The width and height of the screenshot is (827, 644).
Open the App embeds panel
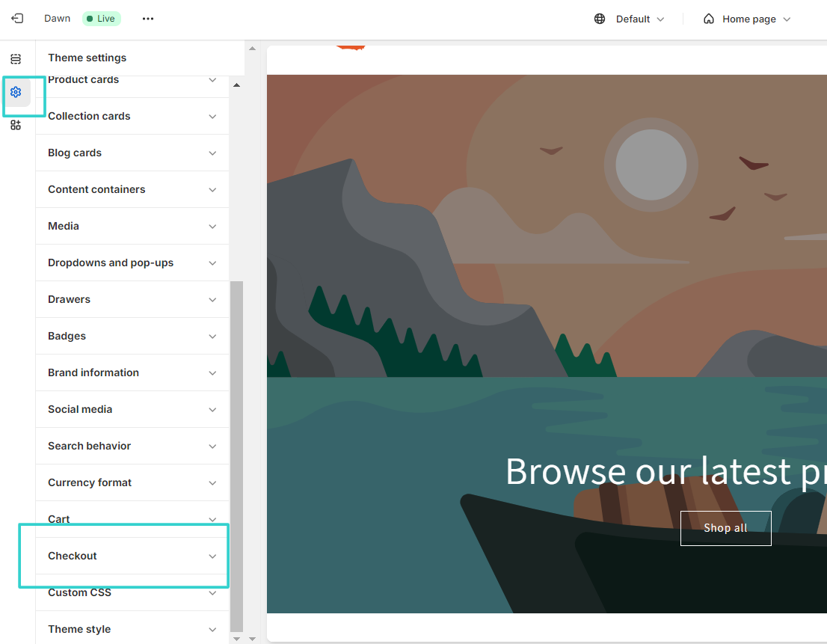16,125
